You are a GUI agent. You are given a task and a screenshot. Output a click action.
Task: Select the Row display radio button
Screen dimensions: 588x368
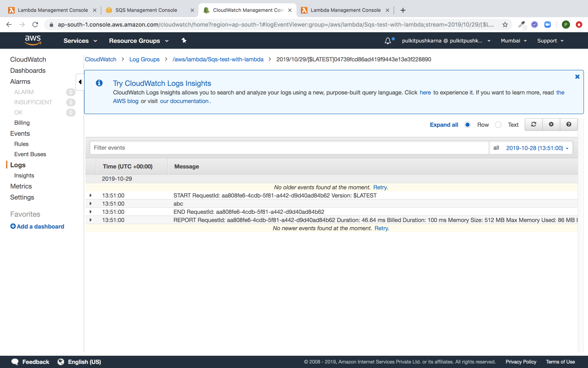(467, 125)
